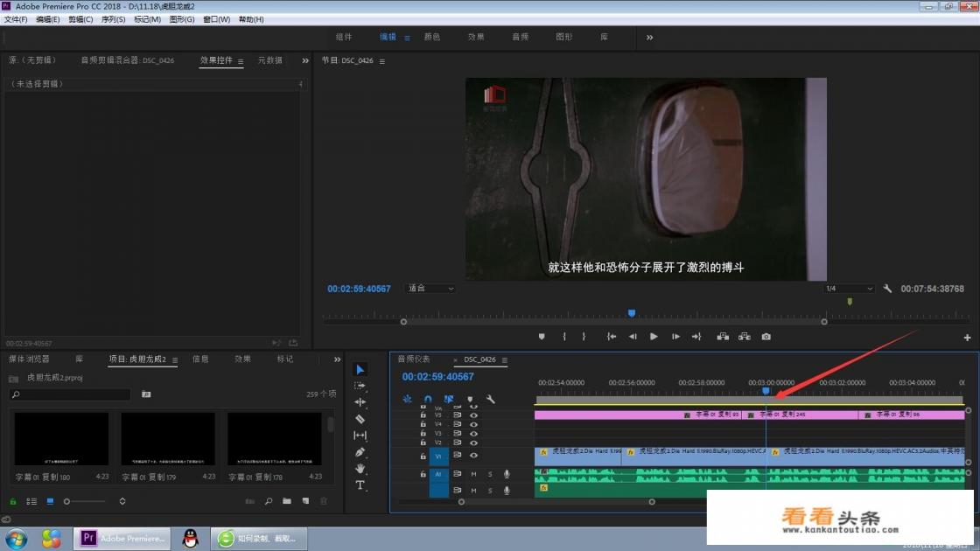Viewport: 980px width, 551px height.
Task: Select the Track Select Forward tool
Action: 361,386
